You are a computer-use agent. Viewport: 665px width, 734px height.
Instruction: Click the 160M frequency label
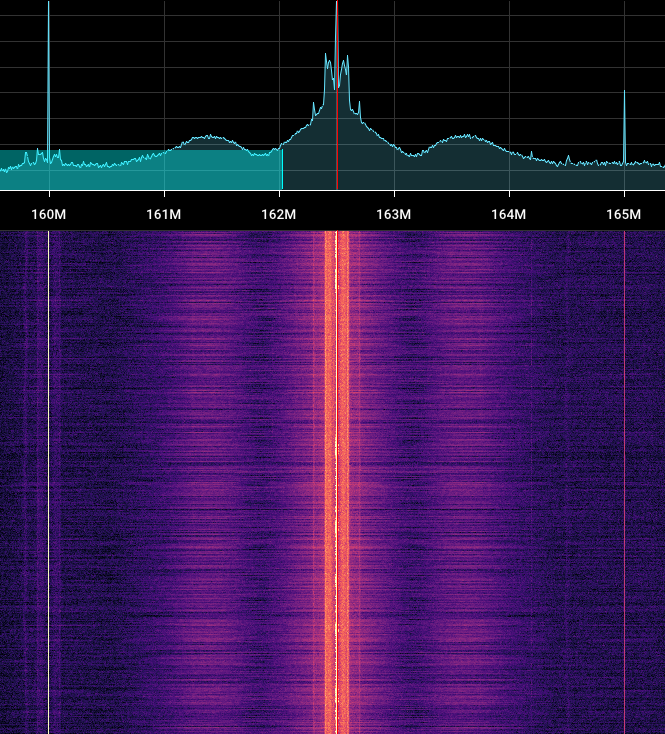(49, 214)
